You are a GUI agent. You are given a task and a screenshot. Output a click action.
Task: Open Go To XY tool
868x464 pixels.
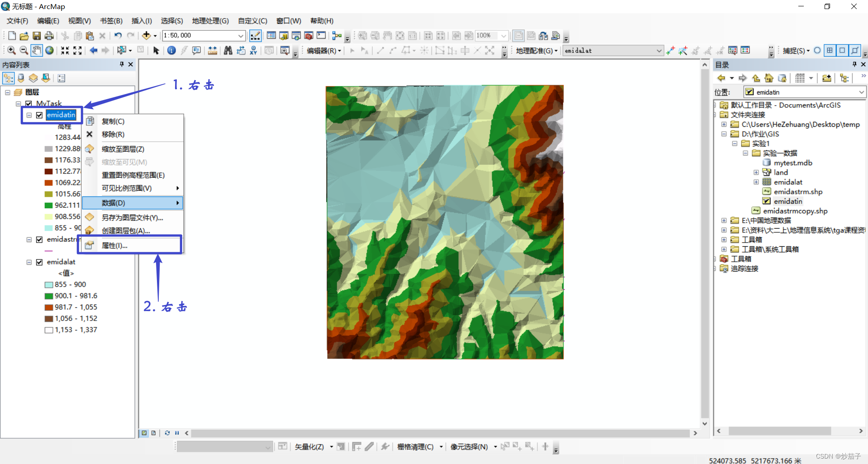point(253,50)
